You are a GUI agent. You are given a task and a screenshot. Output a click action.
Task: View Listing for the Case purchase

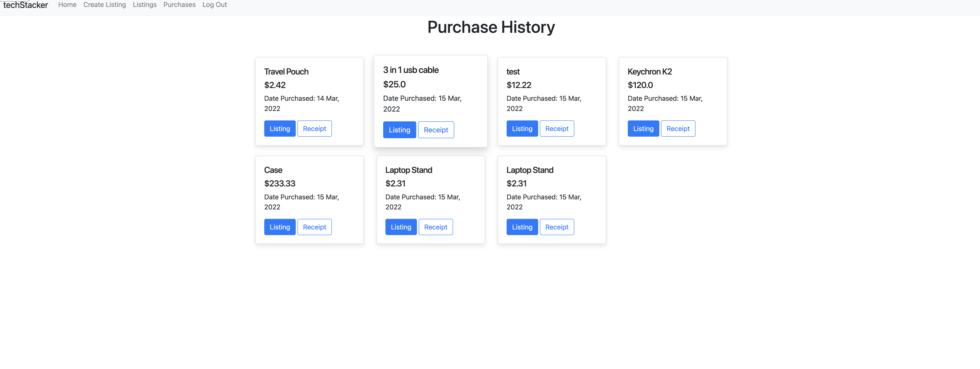tap(280, 227)
